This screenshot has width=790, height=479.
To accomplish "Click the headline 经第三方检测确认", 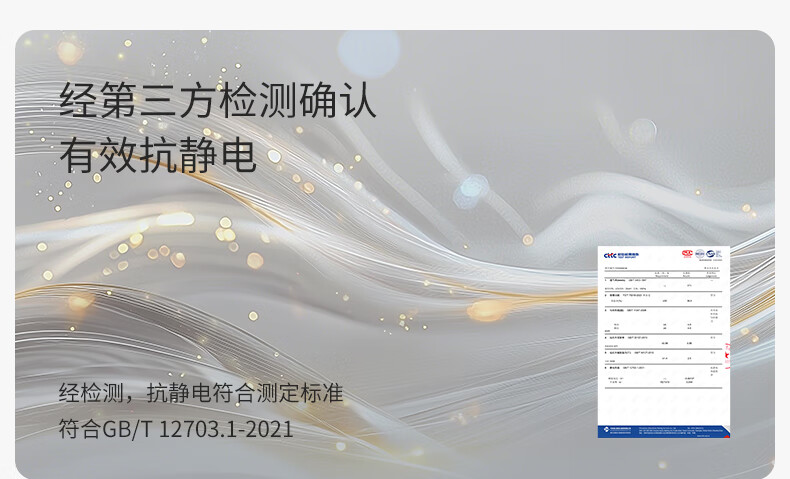I will (x=218, y=102).
